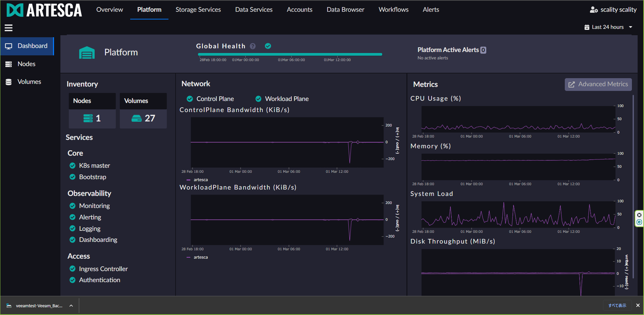Click the Global Health help icon
644x315 pixels.
click(253, 46)
